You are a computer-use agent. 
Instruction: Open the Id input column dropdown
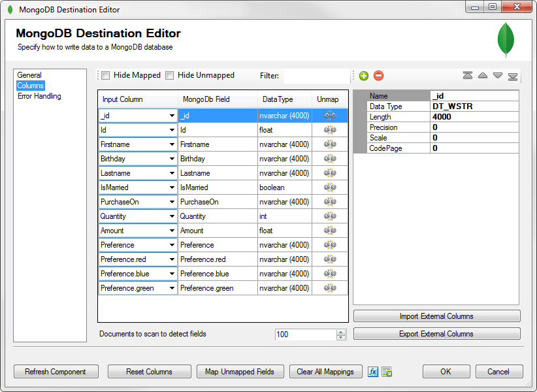(172, 130)
